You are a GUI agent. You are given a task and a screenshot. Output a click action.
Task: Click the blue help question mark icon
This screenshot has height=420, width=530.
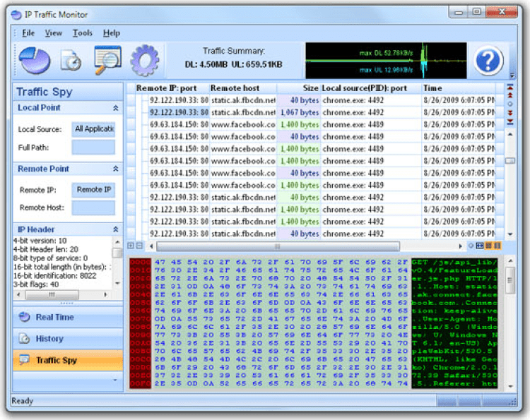[488, 61]
